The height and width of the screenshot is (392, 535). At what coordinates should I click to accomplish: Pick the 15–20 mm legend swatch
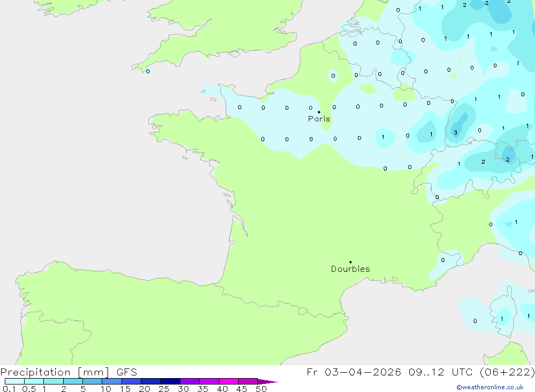pyautogui.click(x=132, y=381)
